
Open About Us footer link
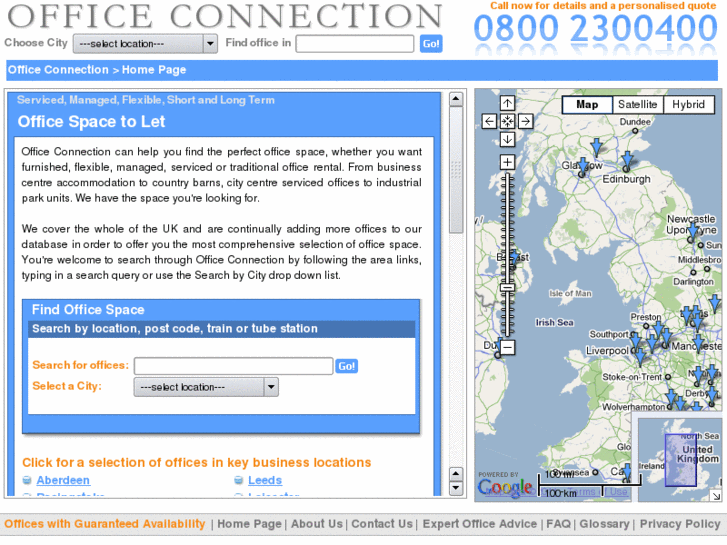coord(317,524)
